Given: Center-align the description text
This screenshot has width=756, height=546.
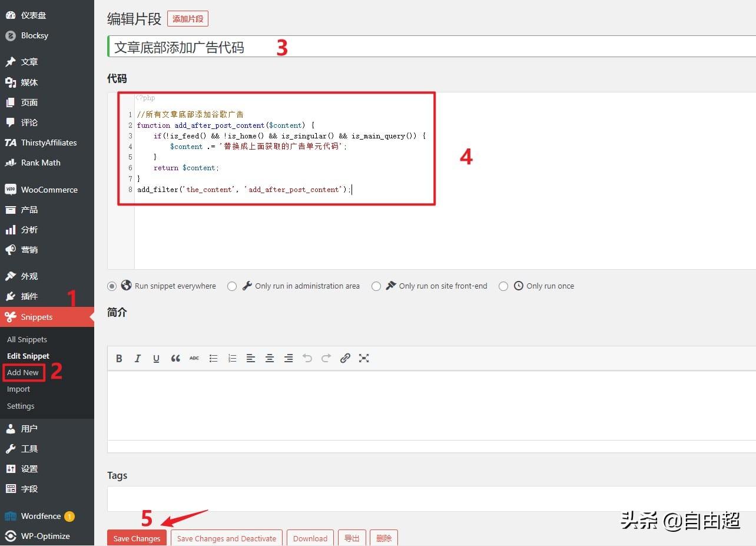Looking at the screenshot, I should coord(270,358).
